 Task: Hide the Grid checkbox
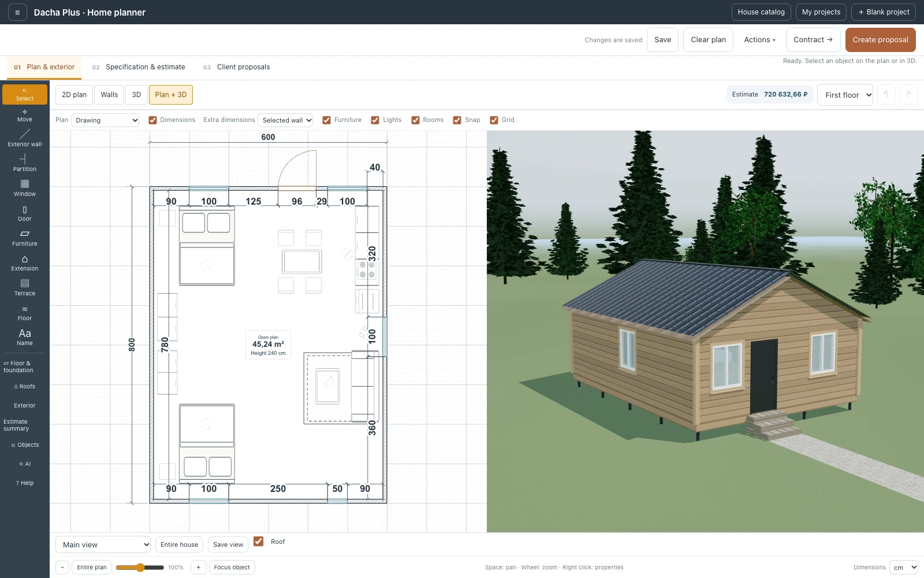point(494,120)
